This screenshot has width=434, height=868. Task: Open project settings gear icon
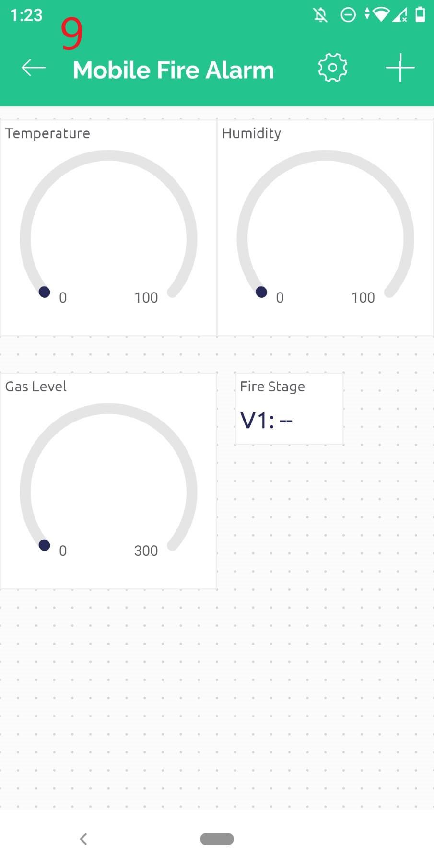click(332, 68)
